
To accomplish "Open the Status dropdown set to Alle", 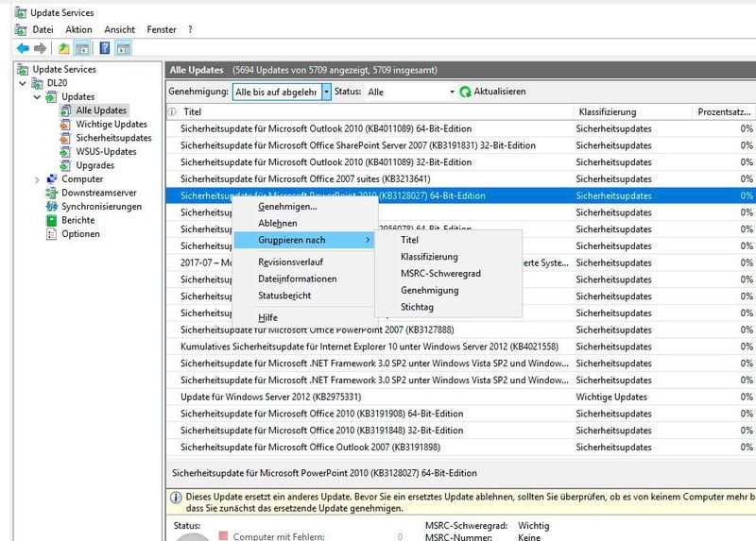I will tap(410, 92).
